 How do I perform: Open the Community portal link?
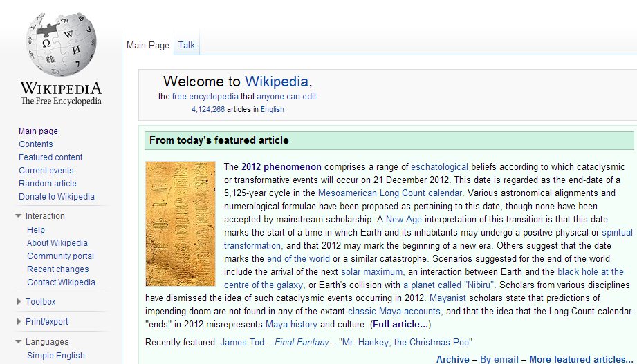pos(60,256)
